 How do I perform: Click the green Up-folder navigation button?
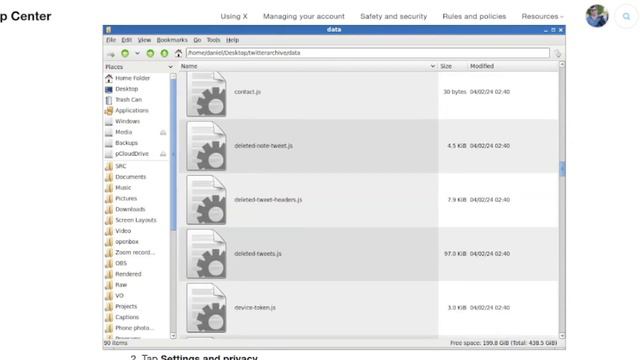click(164, 53)
